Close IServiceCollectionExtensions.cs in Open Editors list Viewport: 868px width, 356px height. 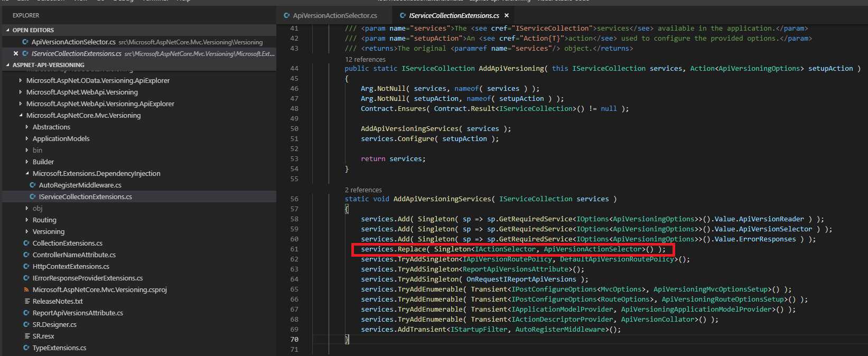tap(15, 53)
